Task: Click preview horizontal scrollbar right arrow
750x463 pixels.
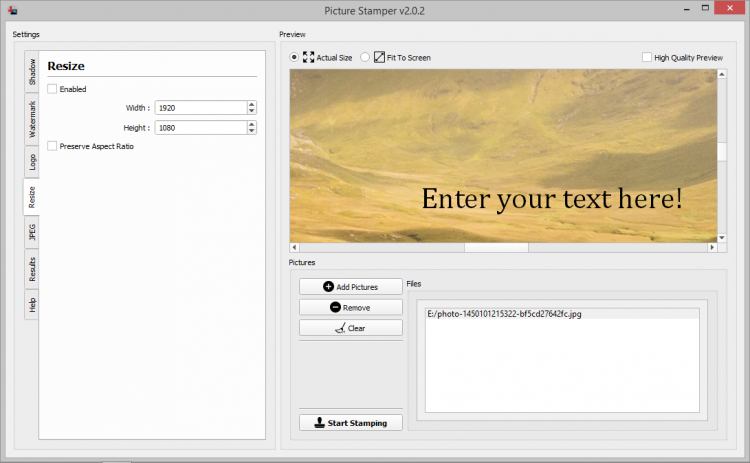Action: point(712,247)
